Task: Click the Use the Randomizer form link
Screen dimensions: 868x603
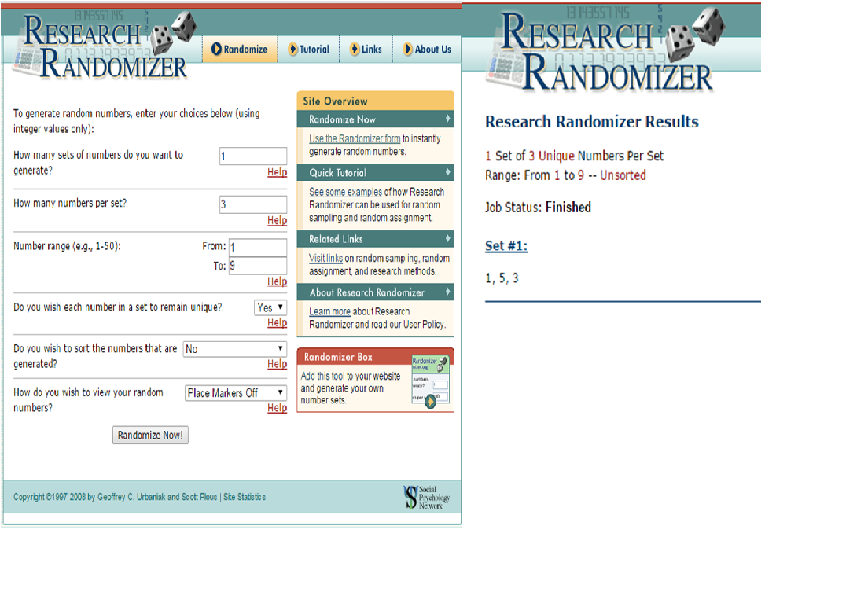Action: [x=355, y=138]
